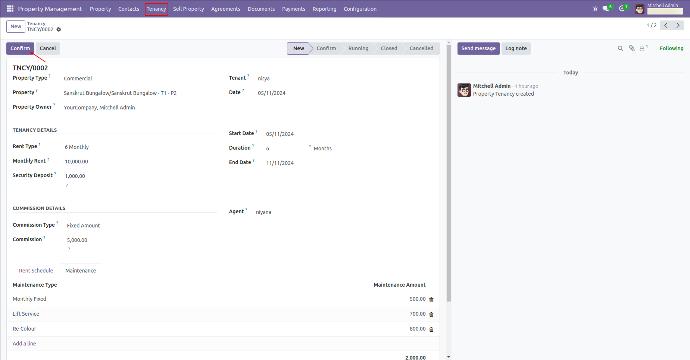
Task: Set status to Running stage
Action: pos(358,48)
